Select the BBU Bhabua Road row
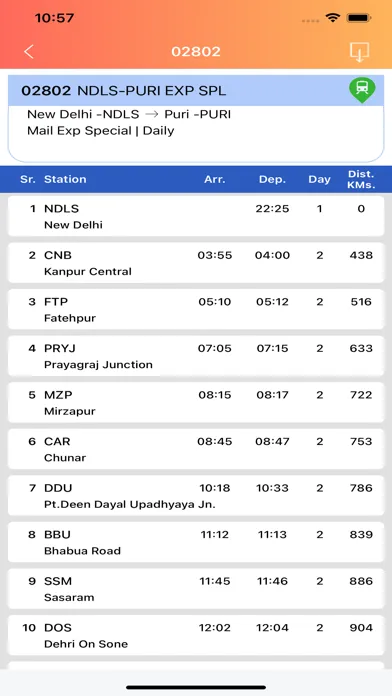Image resolution: width=392 pixels, height=696 pixels. click(x=196, y=542)
